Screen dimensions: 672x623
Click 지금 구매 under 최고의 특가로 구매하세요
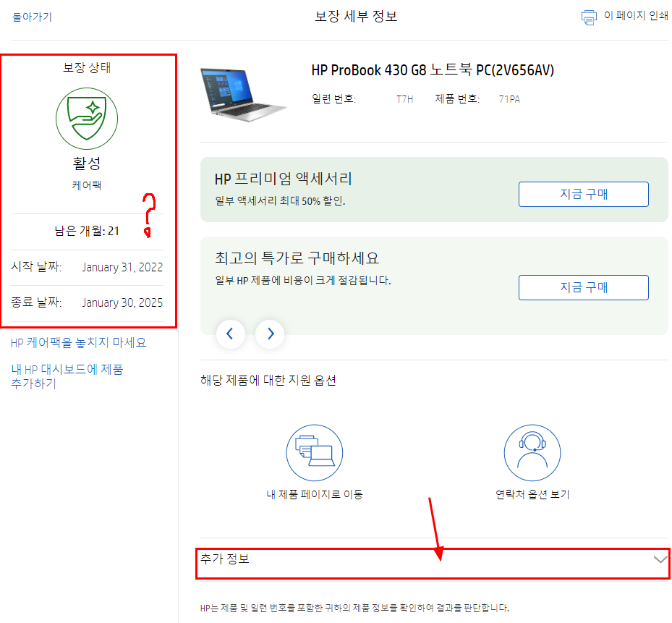pos(584,287)
